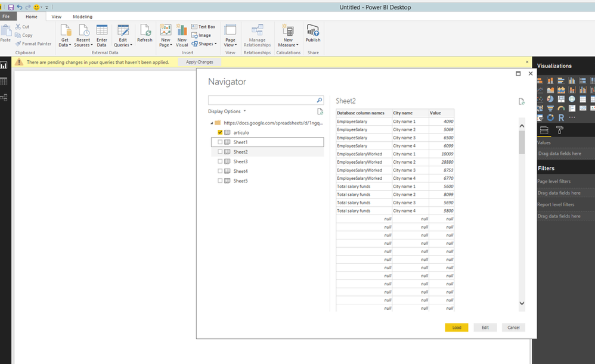Check the Sheet4 checkbox
595x364 pixels.
point(220,171)
